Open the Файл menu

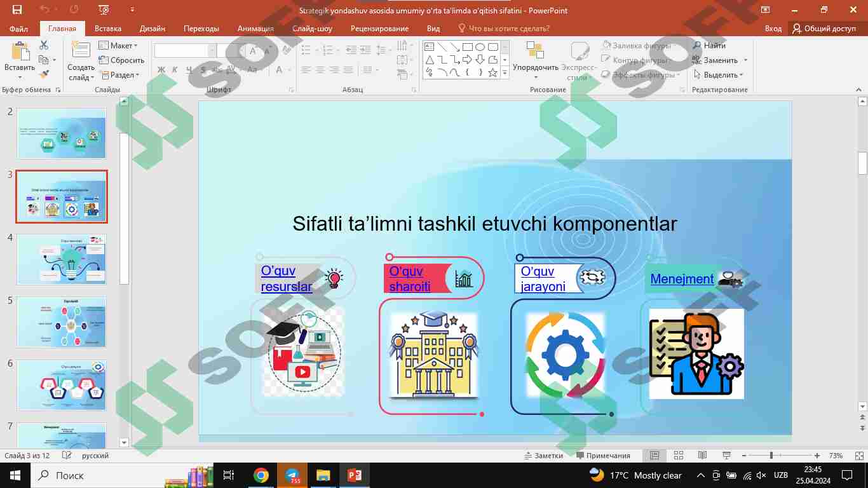tap(19, 29)
